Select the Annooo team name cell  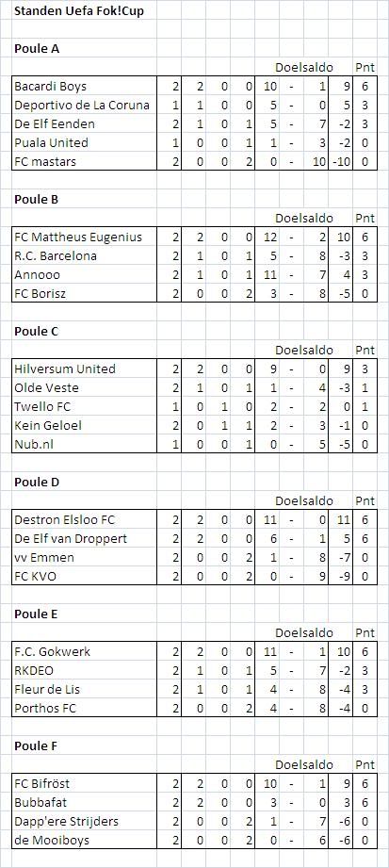point(85,274)
